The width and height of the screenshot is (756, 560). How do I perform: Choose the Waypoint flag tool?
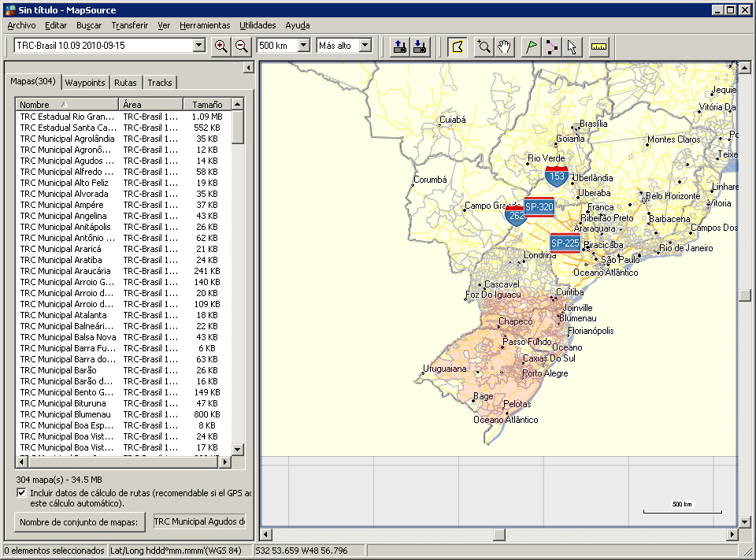[532, 46]
